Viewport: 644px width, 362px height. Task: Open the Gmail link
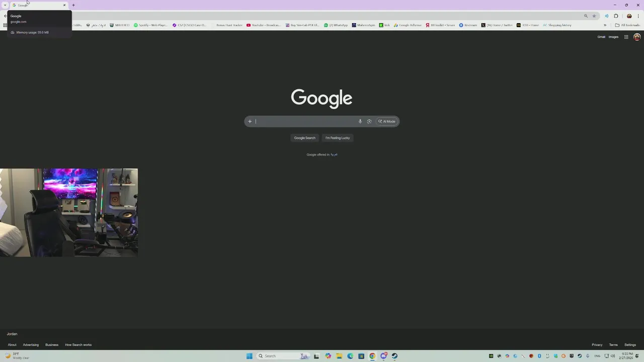pos(601,37)
